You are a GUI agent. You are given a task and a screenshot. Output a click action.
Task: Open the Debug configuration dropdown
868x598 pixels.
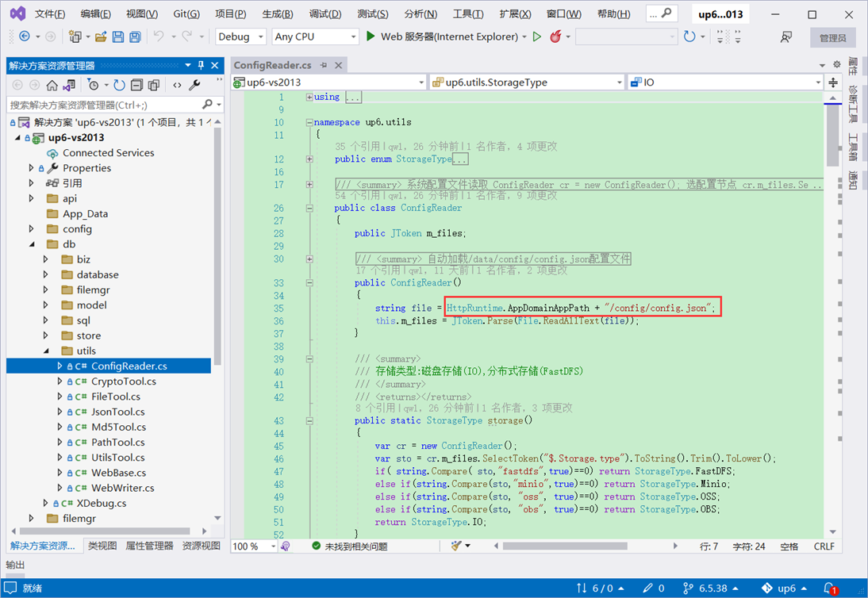241,36
